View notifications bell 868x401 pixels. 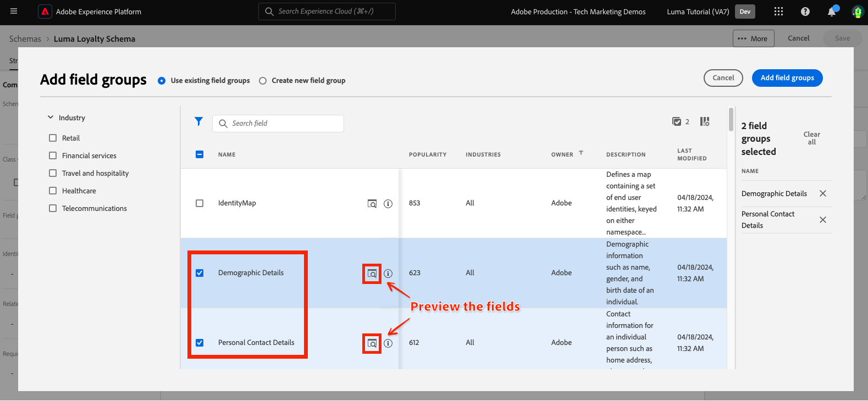(832, 12)
